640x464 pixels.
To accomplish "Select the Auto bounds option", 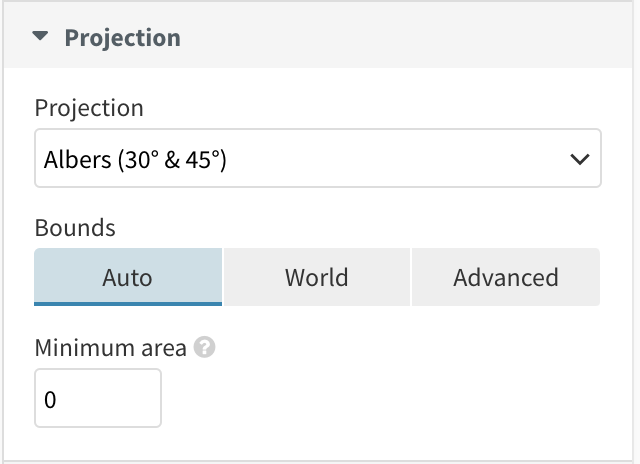I will click(x=128, y=277).
